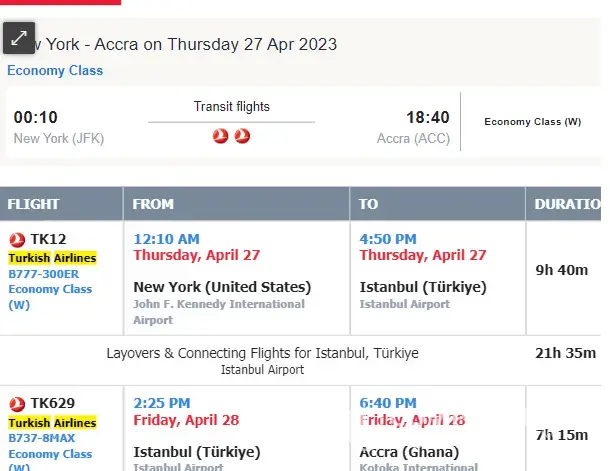Click the 12:10 AM departure time
Viewport: 610px width, 471px height.
166,238
